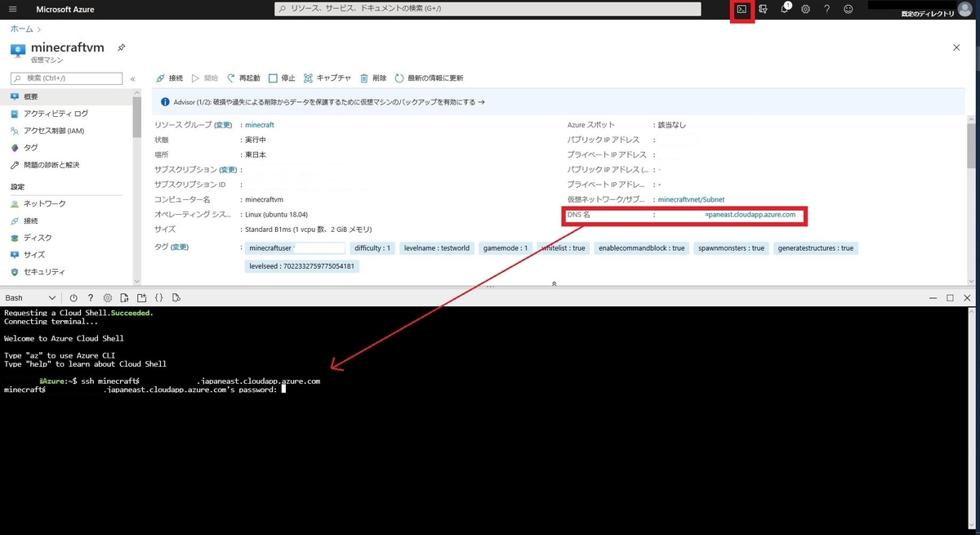Click 接続 (Connect) in VM toolbar
Image resolution: width=980 pixels, height=535 pixels.
tap(169, 78)
